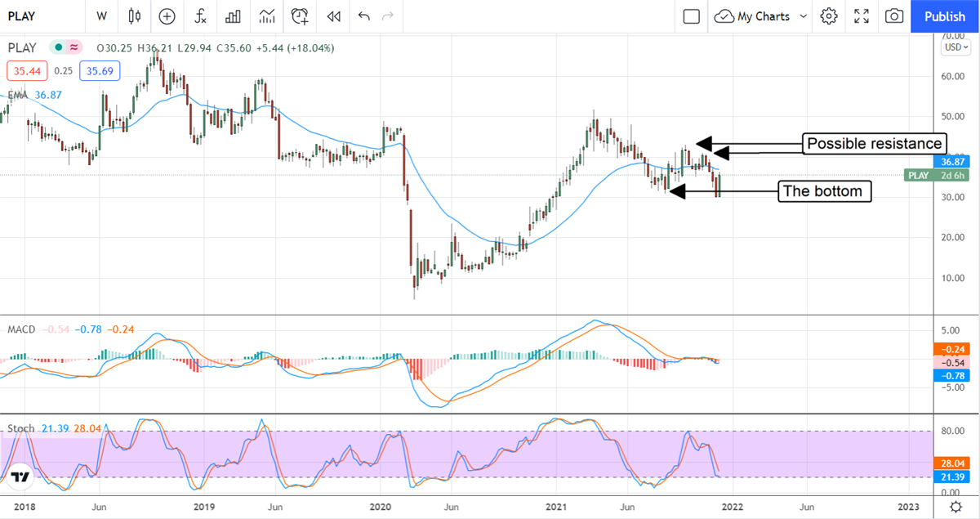Click the cloud save icon
The height and width of the screenshot is (519, 980).
pyautogui.click(x=724, y=16)
